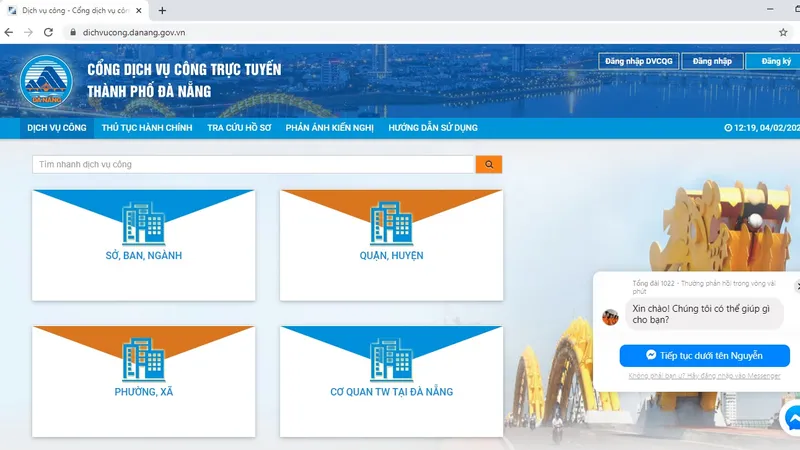Click the 12:19 date and time display
The width and height of the screenshot is (800, 450).
tap(762, 128)
